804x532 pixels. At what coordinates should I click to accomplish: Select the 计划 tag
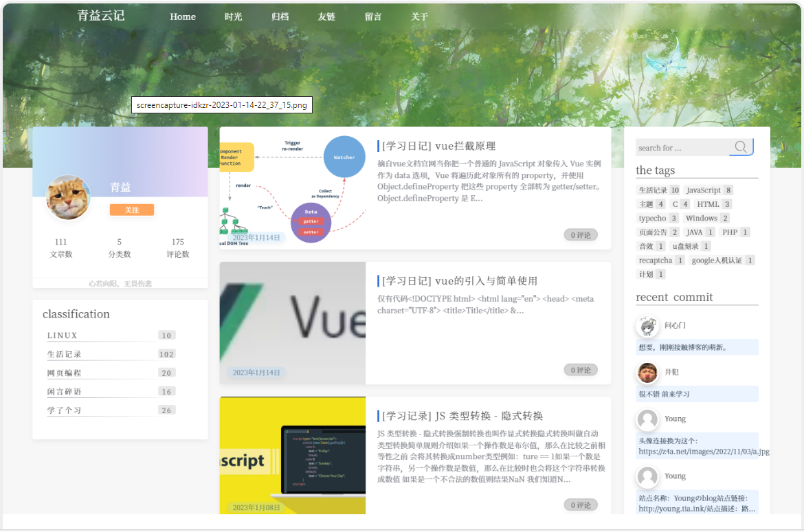click(651, 274)
